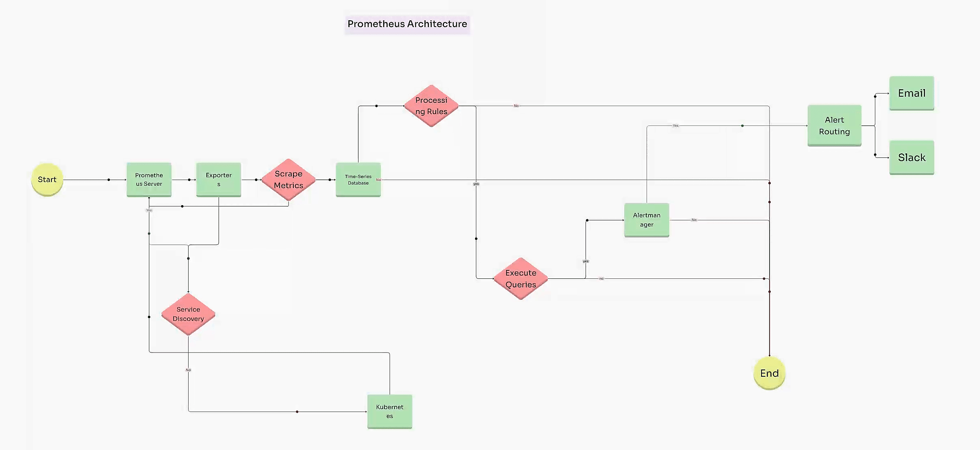Click the Alert Routing node
This screenshot has width=980, height=450.
[x=834, y=125]
